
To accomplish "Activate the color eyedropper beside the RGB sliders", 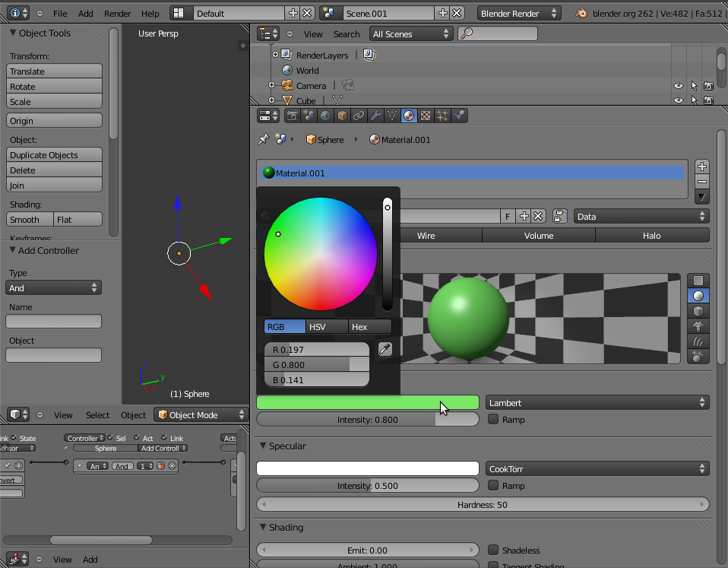I will (x=385, y=348).
